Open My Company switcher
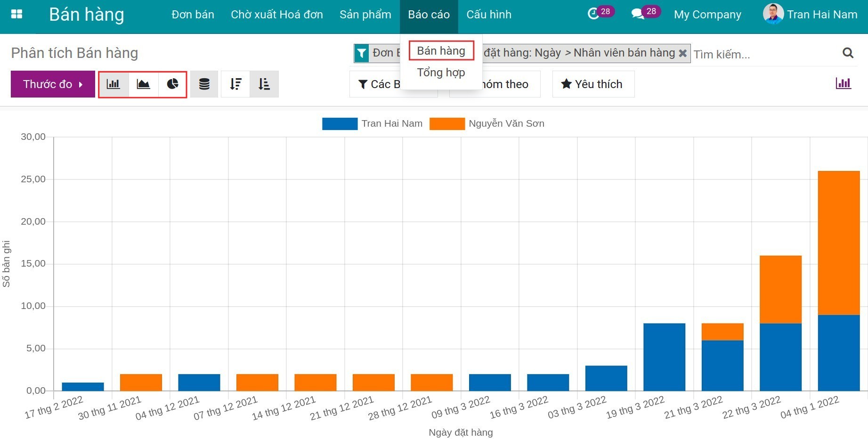The height and width of the screenshot is (439, 868). point(707,15)
